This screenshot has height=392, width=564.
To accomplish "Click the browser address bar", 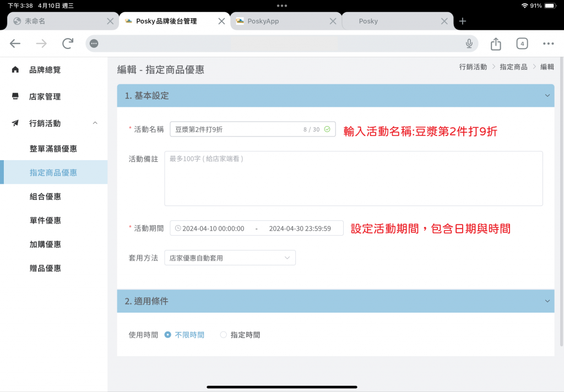I will click(281, 43).
